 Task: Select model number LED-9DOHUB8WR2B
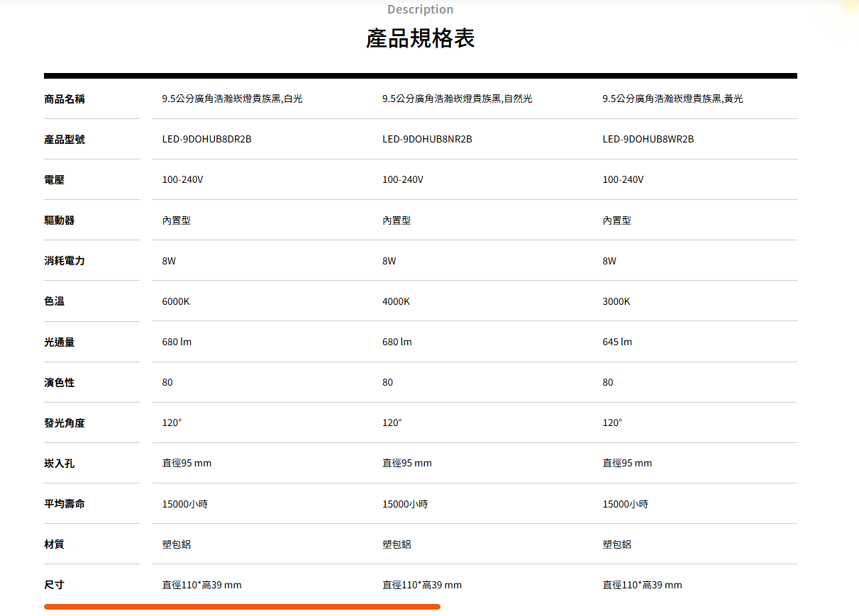point(648,139)
